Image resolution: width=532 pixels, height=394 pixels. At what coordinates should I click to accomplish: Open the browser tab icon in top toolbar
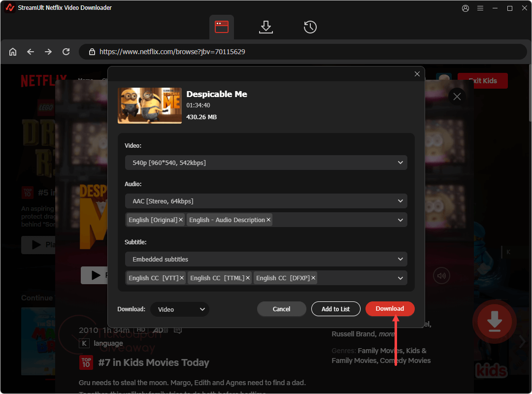tap(222, 27)
